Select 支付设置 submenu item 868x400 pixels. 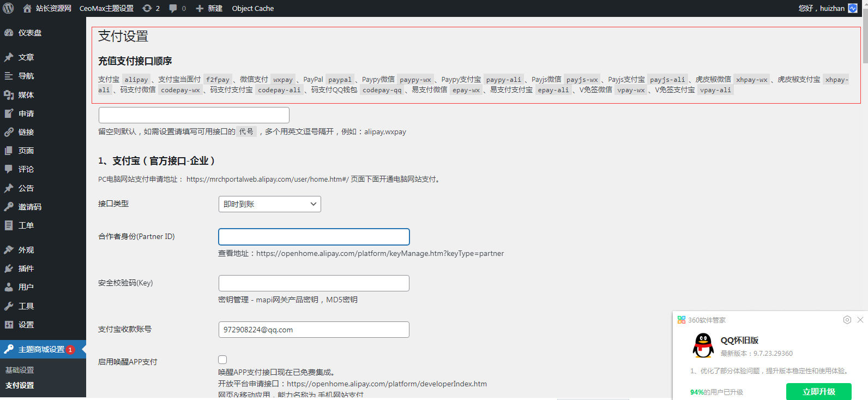[20, 385]
